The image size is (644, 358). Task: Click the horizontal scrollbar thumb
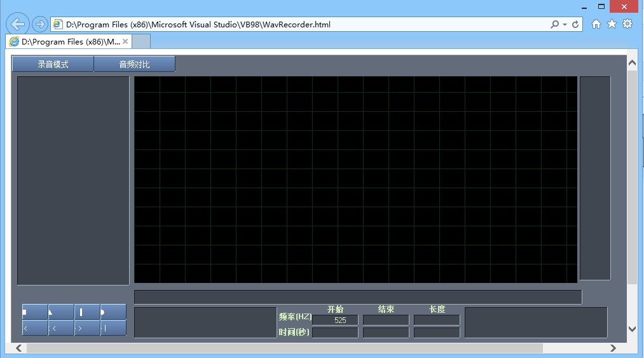pos(285,348)
